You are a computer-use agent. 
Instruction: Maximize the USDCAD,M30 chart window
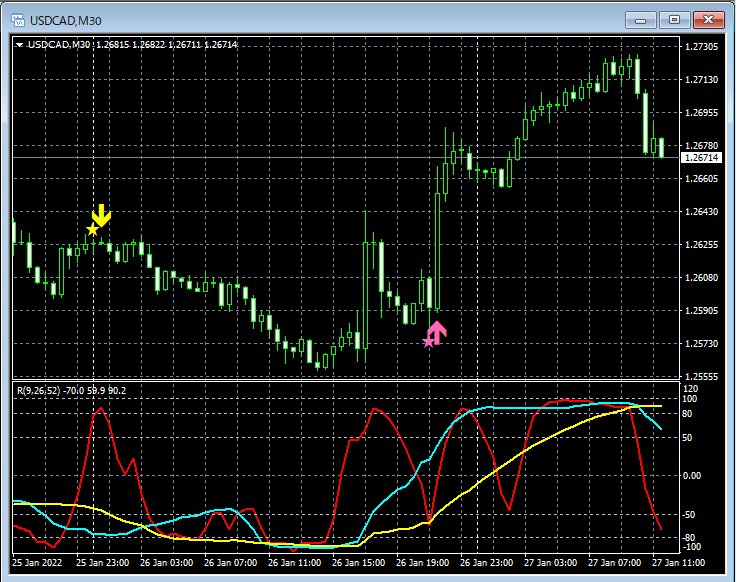[674, 20]
